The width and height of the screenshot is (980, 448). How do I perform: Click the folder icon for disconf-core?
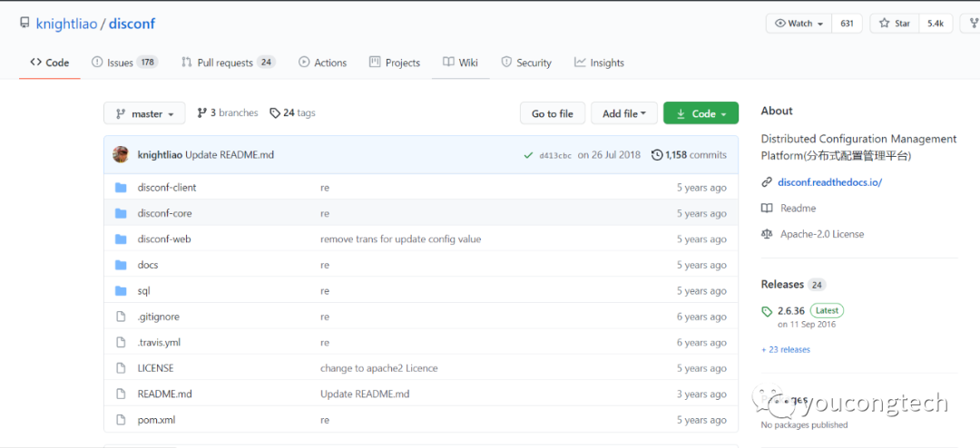[x=121, y=213]
